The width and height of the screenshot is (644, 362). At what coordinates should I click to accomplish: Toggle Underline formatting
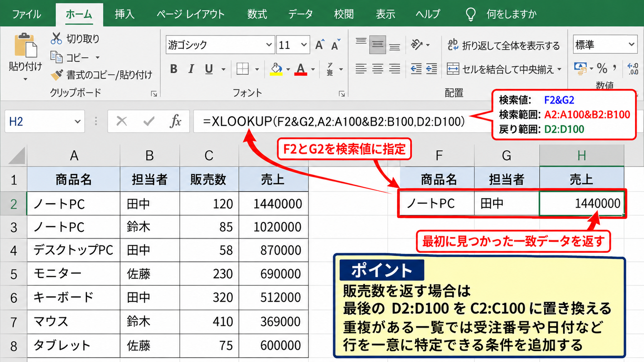(x=209, y=69)
